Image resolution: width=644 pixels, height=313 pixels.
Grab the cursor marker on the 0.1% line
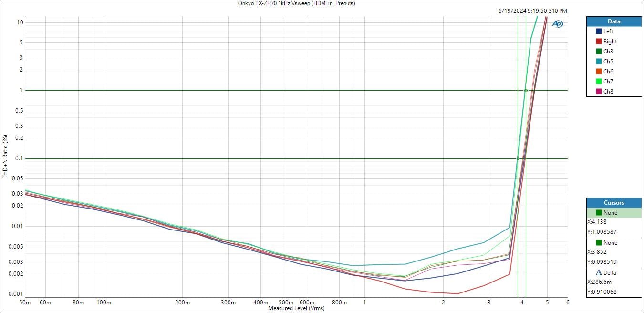[518, 158]
